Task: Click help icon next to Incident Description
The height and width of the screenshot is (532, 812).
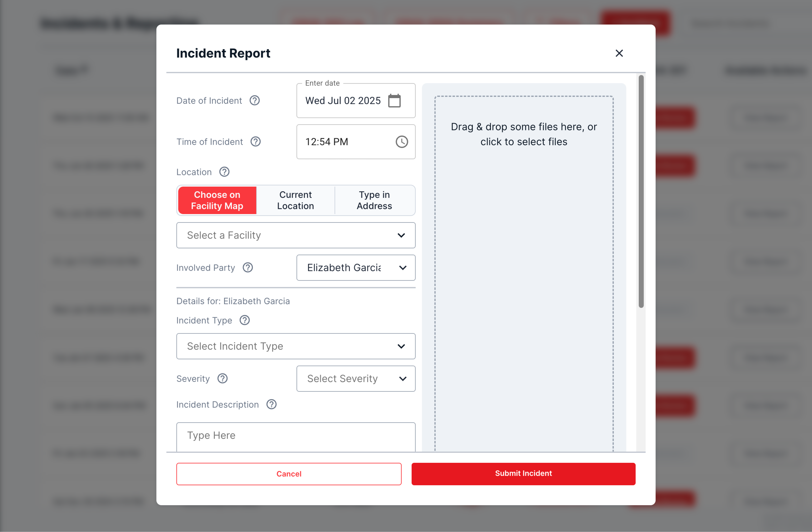Action: click(x=271, y=404)
